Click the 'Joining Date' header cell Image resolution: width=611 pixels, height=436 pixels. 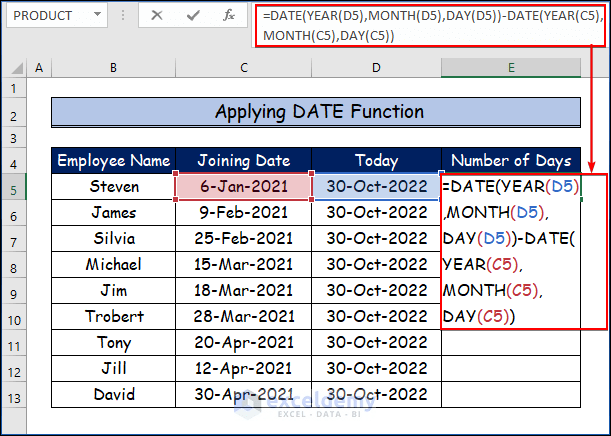(244, 161)
